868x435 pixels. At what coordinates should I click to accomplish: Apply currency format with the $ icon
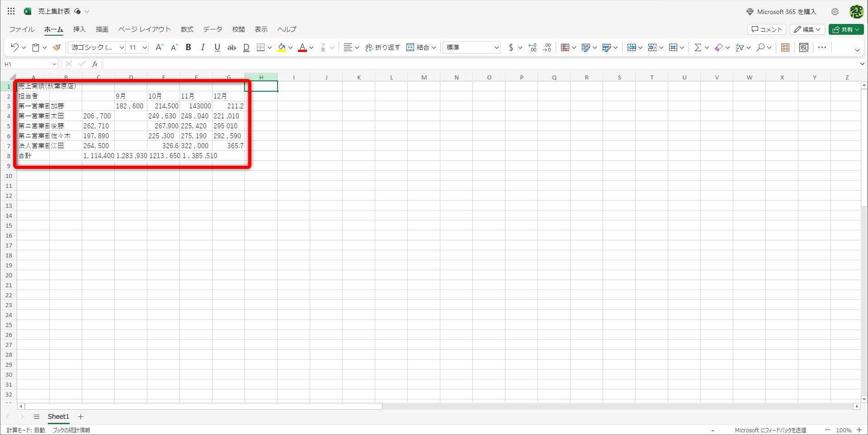click(511, 47)
